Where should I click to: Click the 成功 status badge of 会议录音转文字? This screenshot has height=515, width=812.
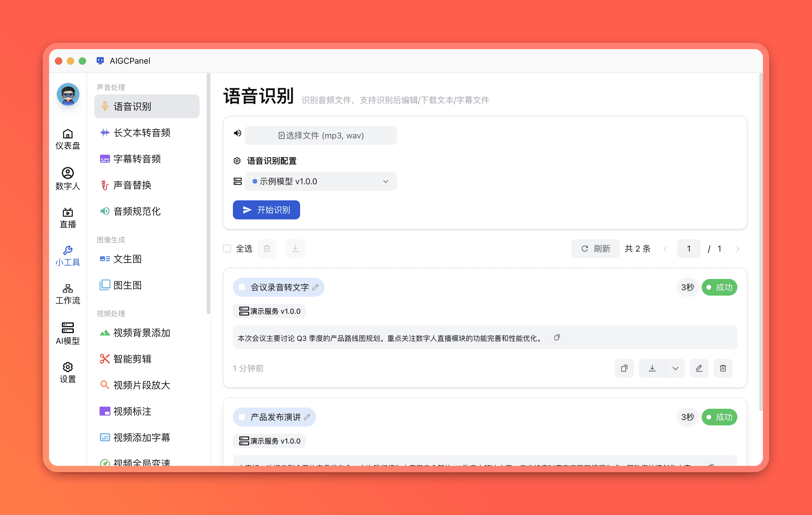(x=719, y=287)
